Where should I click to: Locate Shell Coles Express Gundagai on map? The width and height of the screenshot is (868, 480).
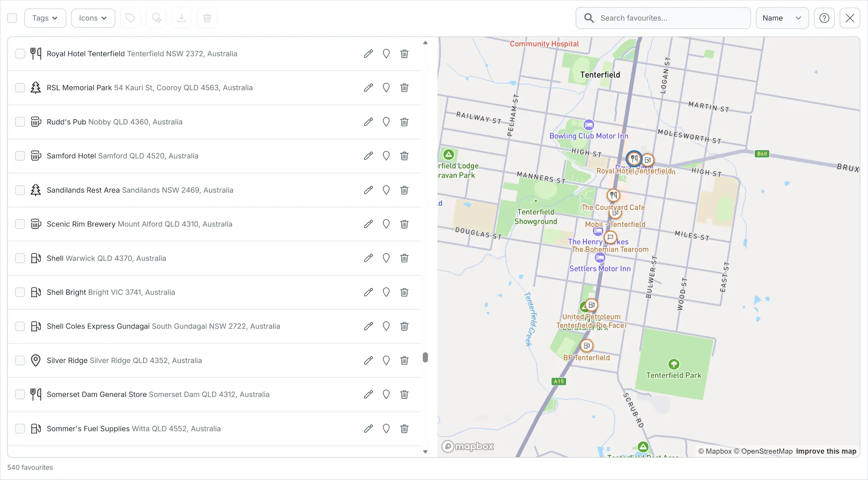coord(386,326)
